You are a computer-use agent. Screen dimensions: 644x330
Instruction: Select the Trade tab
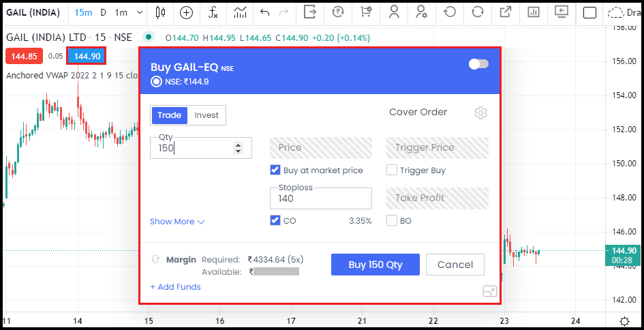click(170, 115)
